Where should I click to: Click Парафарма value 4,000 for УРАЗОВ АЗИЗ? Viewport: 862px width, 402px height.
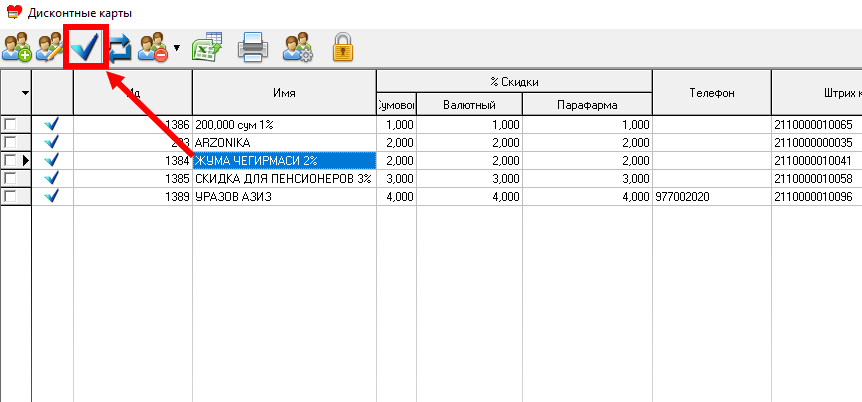587,197
